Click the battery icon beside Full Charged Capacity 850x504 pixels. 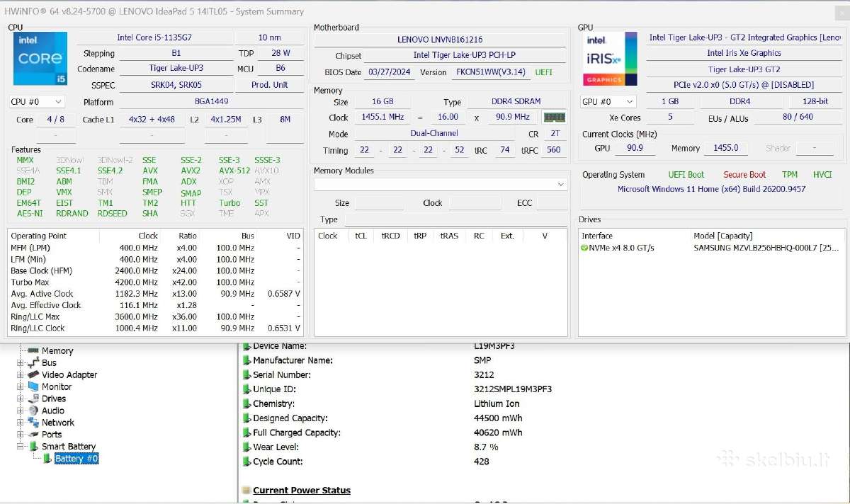(x=246, y=433)
